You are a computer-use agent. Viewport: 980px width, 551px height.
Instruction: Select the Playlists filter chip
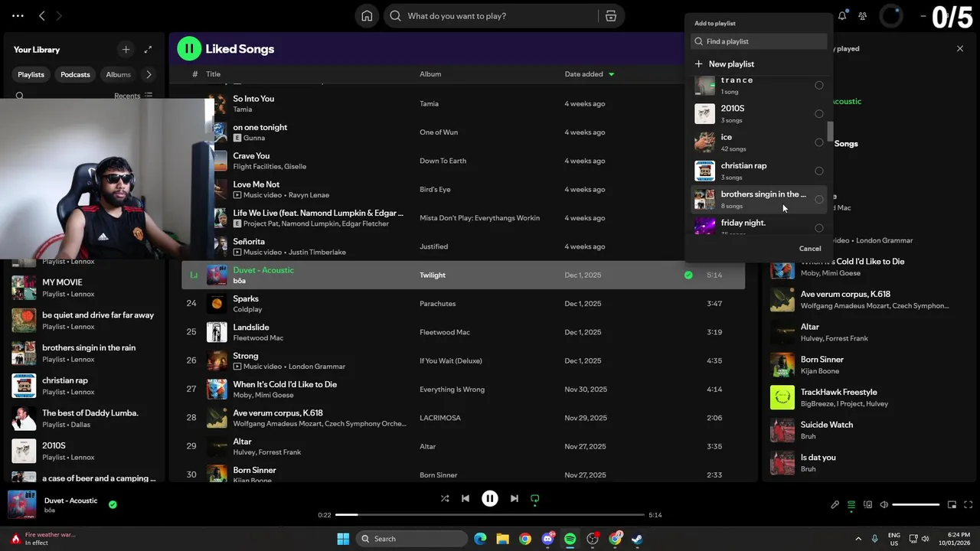(x=31, y=74)
